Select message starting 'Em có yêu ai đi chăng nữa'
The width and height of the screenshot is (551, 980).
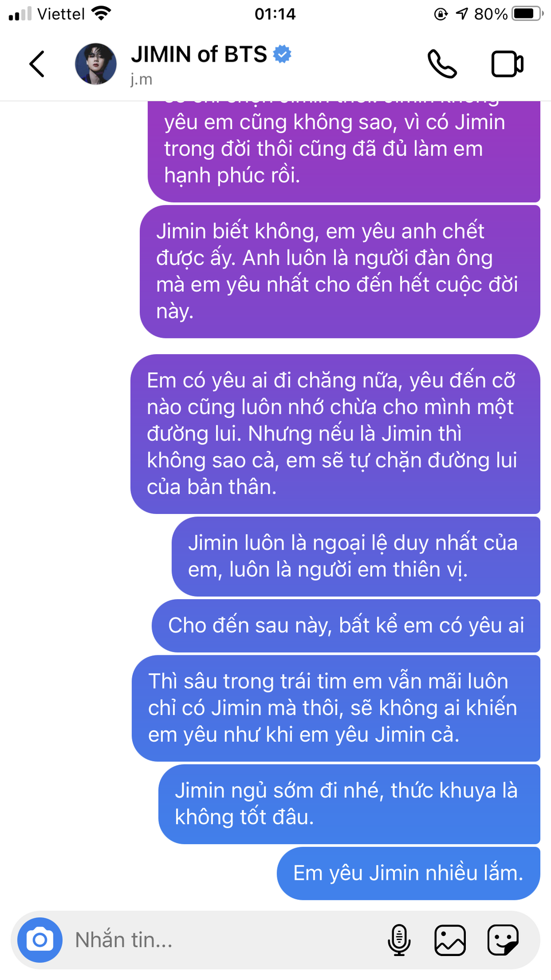coord(335,434)
